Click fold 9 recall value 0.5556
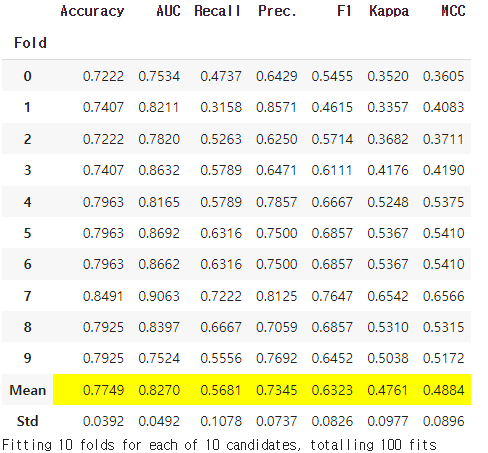The image size is (488, 453). click(x=221, y=358)
